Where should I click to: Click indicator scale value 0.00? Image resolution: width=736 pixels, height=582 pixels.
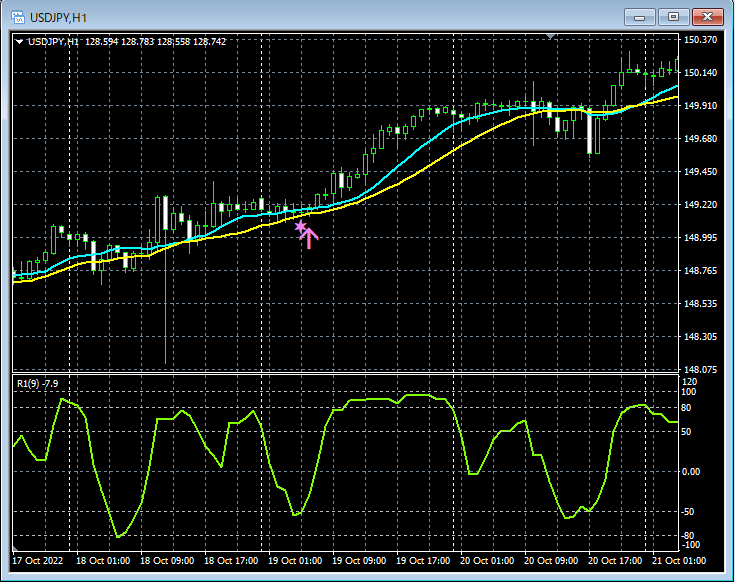coord(690,472)
